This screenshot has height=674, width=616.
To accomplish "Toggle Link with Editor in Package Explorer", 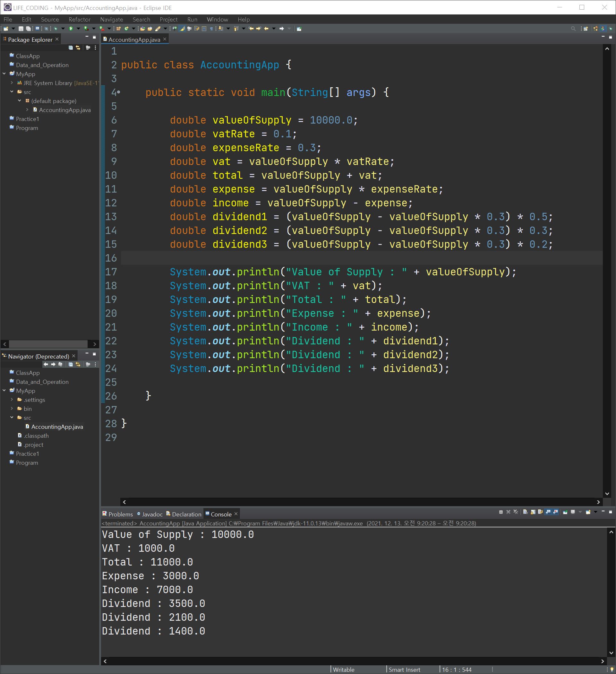I will pyautogui.click(x=78, y=48).
